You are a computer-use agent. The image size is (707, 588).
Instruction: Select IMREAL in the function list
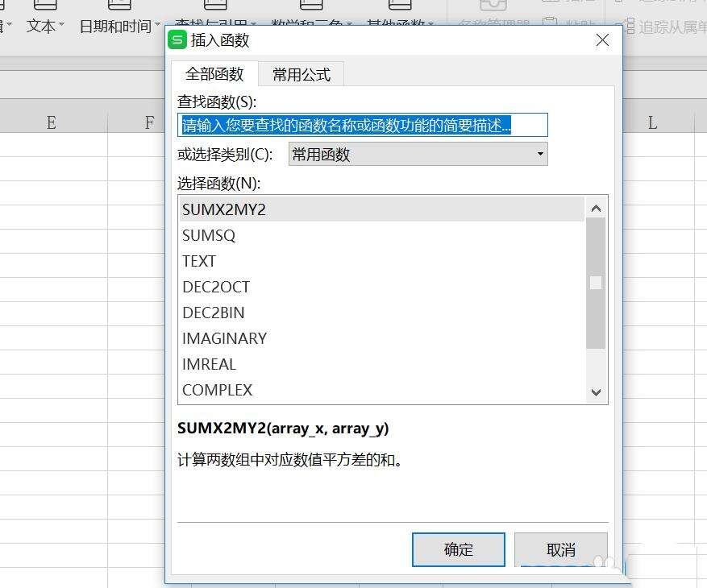click(x=381, y=363)
